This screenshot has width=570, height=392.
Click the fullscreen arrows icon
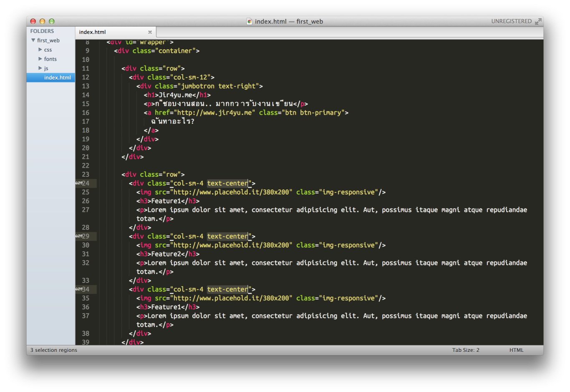point(538,21)
